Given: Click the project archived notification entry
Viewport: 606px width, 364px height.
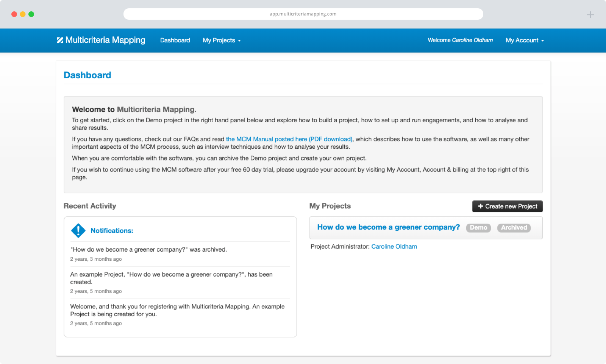Looking at the screenshot, I should (148, 250).
